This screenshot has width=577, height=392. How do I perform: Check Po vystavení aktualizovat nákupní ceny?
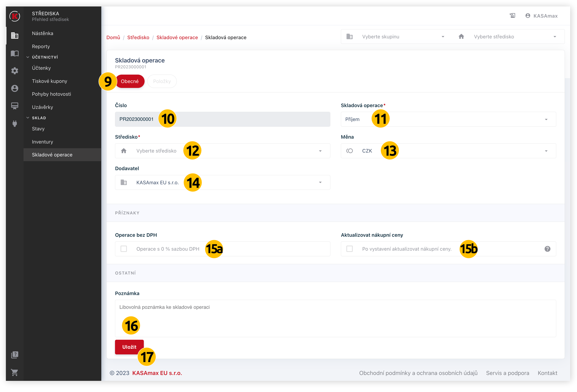pos(349,249)
